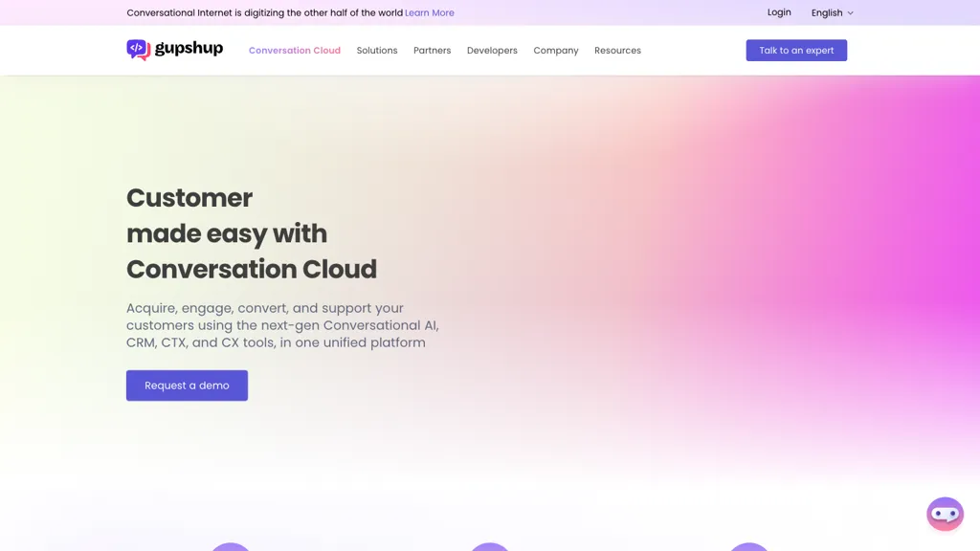Image resolution: width=980 pixels, height=551 pixels.
Task: Open the chatbot assistant bubble
Action: (x=945, y=514)
